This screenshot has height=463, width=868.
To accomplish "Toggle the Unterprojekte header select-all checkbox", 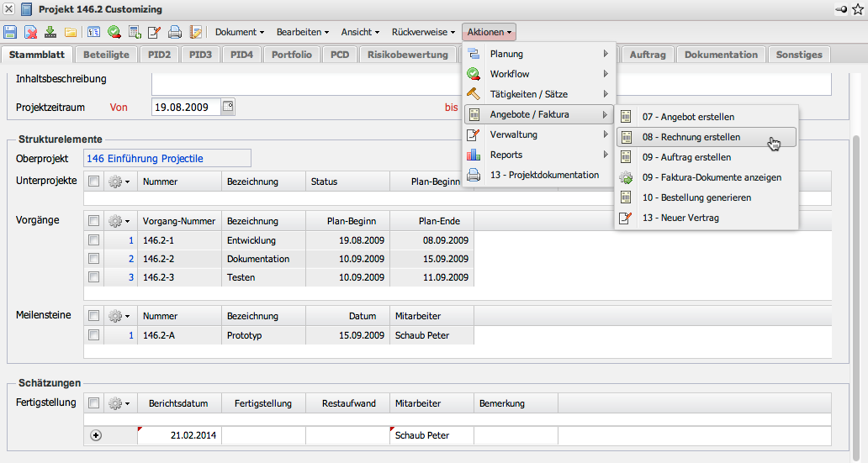I will point(94,182).
